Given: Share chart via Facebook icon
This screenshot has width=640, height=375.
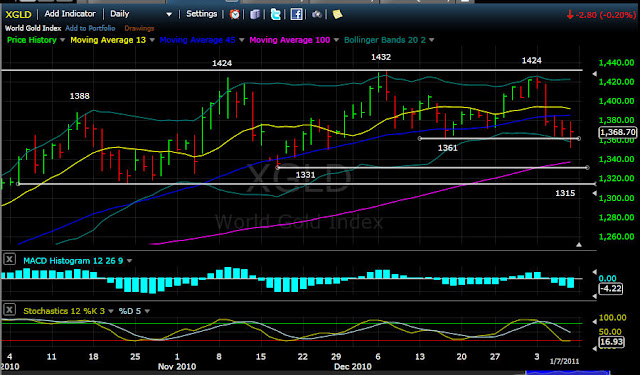Looking at the screenshot, I should click(296, 14).
